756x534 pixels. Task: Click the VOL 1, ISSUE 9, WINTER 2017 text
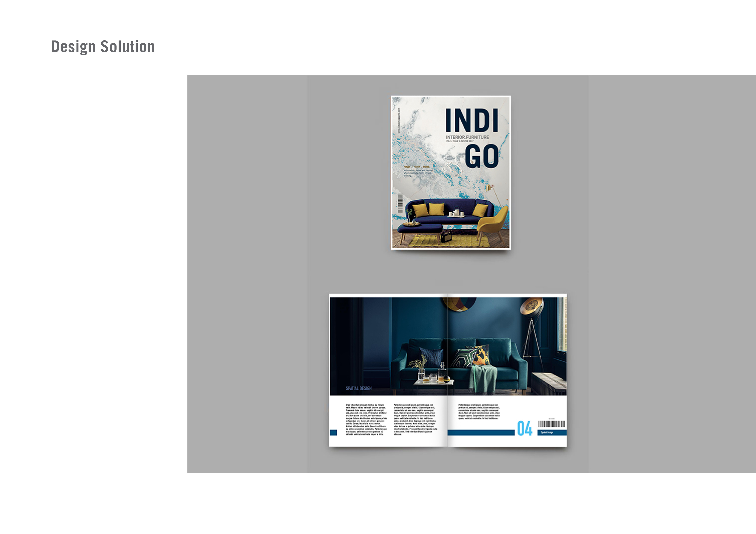click(460, 141)
